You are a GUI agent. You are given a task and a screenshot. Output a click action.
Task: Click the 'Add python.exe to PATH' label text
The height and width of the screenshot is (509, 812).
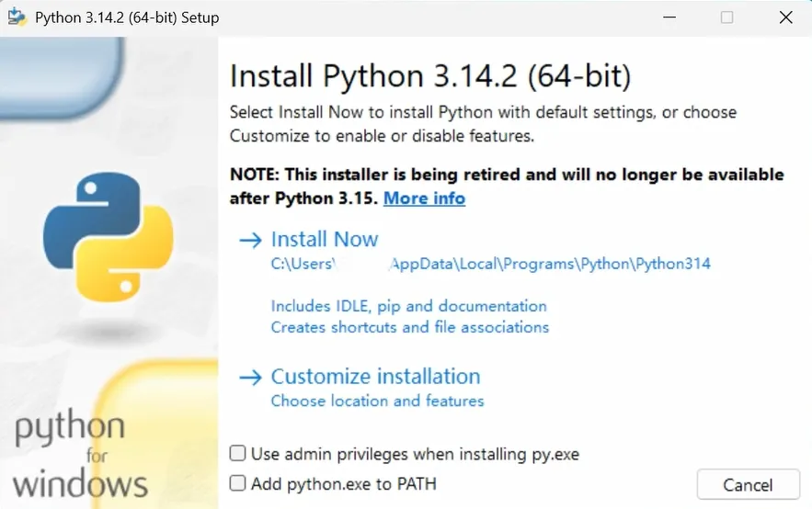click(x=344, y=483)
